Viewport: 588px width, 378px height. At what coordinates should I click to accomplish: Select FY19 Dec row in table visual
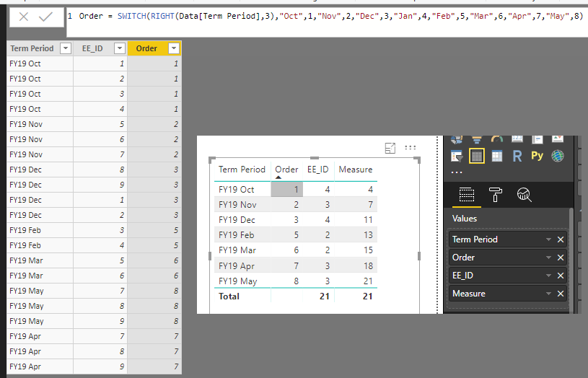point(296,220)
